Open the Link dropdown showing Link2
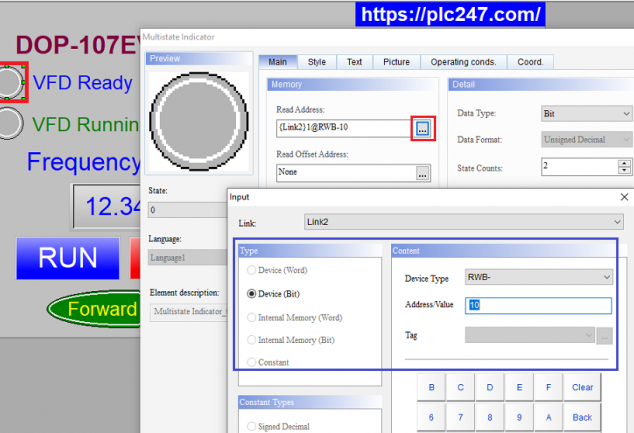Image resolution: width=634 pixels, height=433 pixels. (x=463, y=222)
